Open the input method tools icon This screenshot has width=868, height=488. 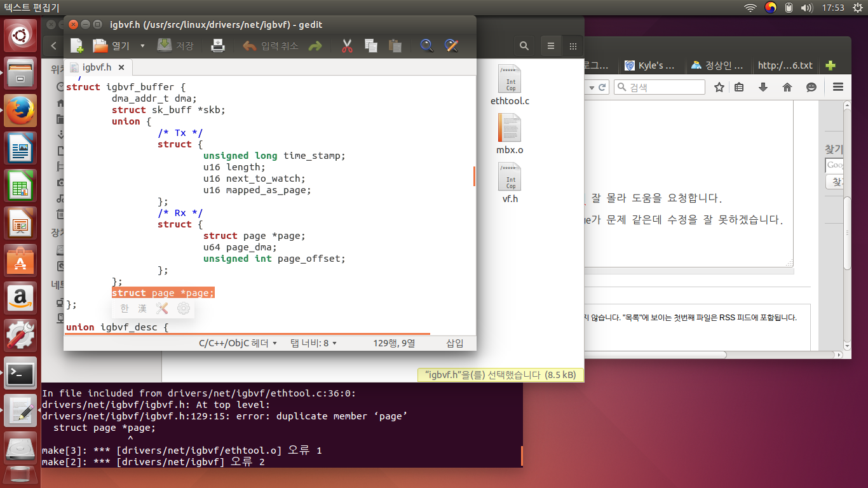pos(162,309)
